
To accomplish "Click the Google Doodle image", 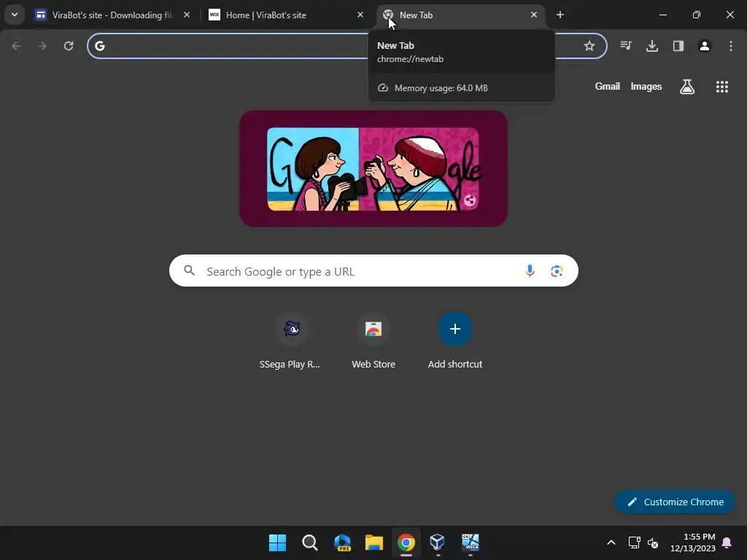I will (x=373, y=168).
